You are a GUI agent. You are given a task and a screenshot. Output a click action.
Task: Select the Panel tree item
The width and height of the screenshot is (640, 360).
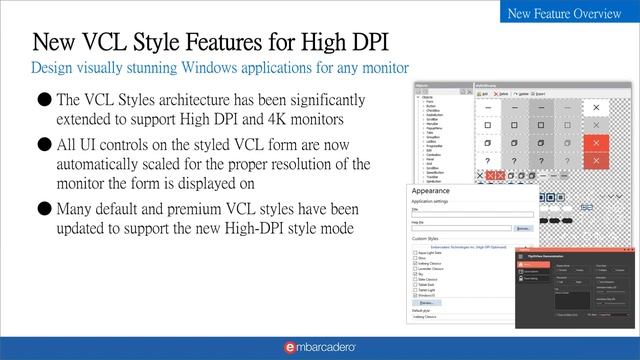(430, 159)
